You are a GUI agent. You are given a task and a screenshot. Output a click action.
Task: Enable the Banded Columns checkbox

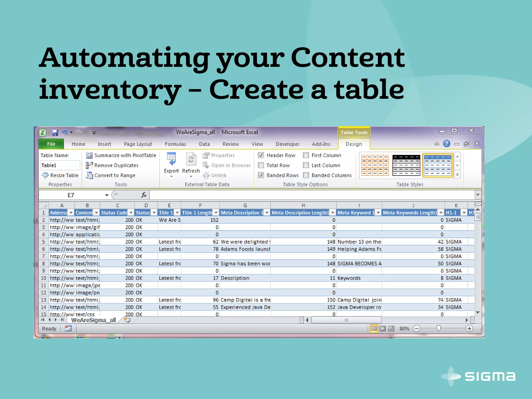[x=306, y=176]
